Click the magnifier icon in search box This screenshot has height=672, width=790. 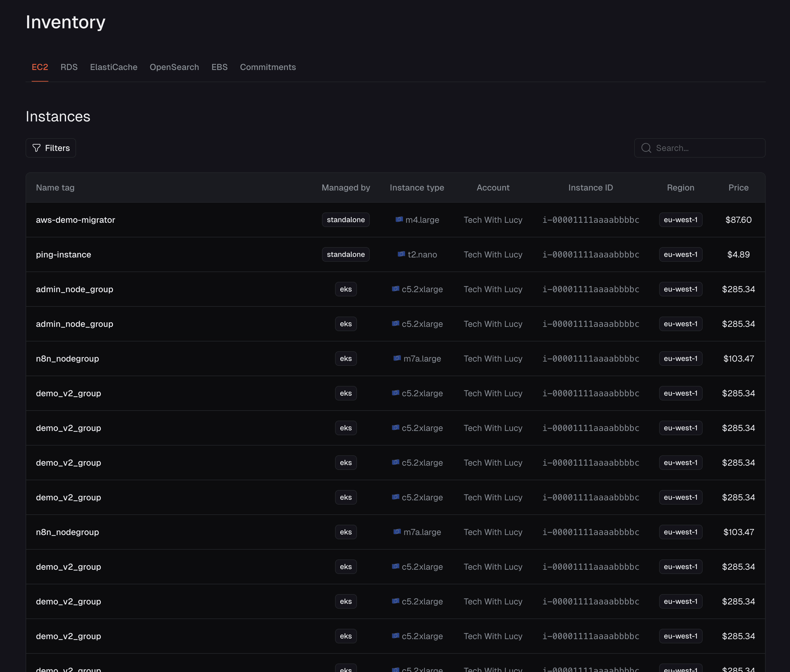646,148
